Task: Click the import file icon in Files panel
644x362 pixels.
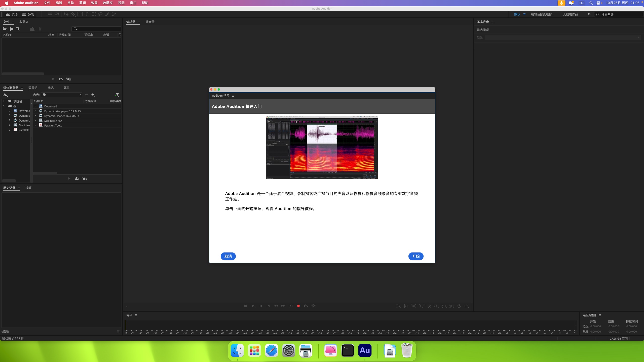Action: pos(11,29)
